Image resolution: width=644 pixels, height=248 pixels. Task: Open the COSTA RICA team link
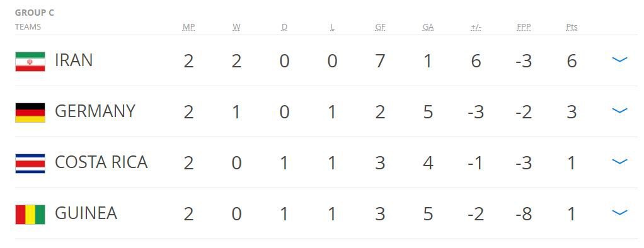(x=101, y=162)
